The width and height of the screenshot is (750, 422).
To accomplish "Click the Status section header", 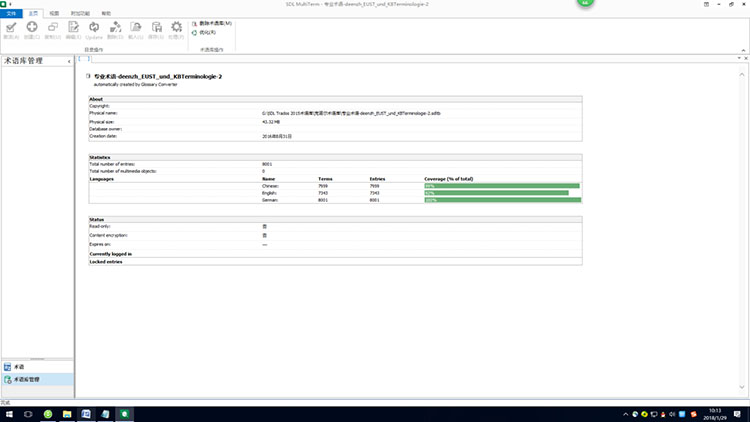I will pos(335,219).
